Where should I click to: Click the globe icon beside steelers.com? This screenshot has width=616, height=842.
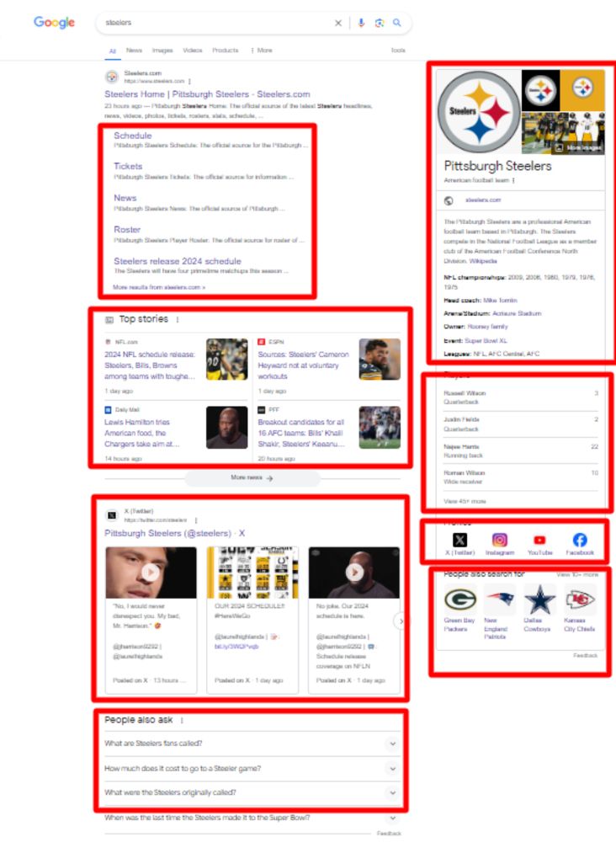click(x=449, y=201)
